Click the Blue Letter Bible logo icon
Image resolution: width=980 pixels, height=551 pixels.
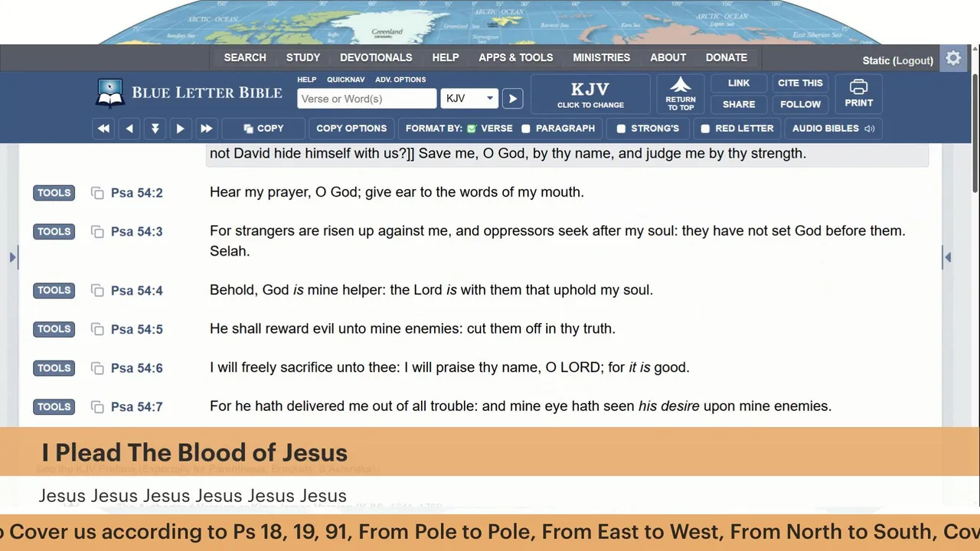(x=109, y=93)
